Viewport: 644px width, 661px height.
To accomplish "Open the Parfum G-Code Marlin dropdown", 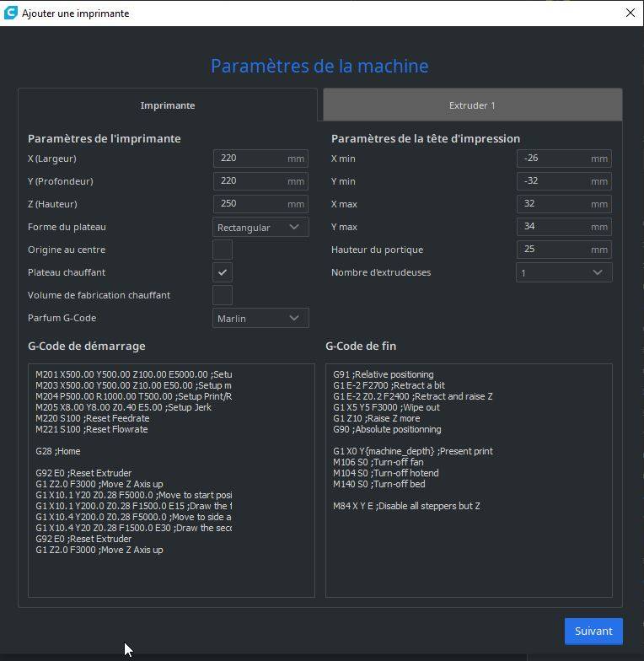I will (260, 319).
